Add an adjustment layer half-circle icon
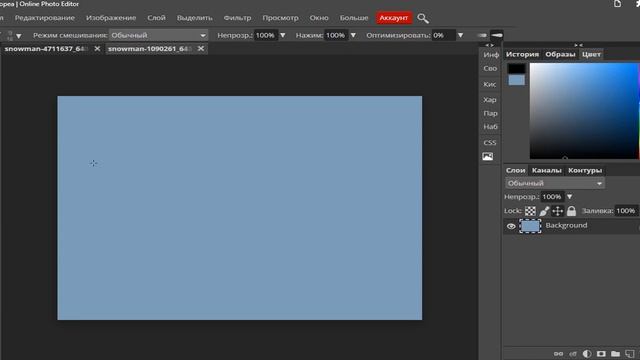The width and height of the screenshot is (640, 360). [587, 353]
